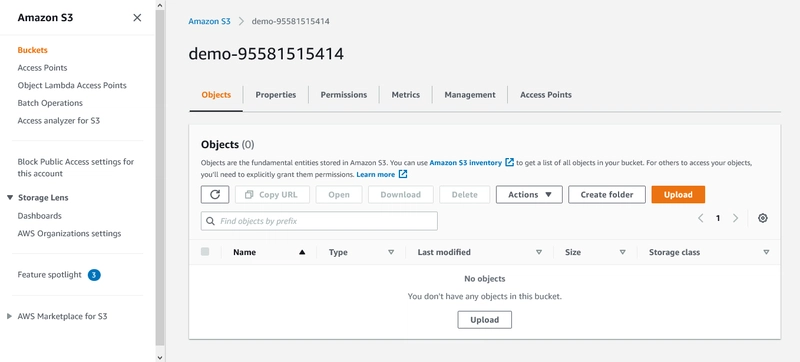The width and height of the screenshot is (800, 362).
Task: Click the Storage class column header
Action: click(674, 252)
